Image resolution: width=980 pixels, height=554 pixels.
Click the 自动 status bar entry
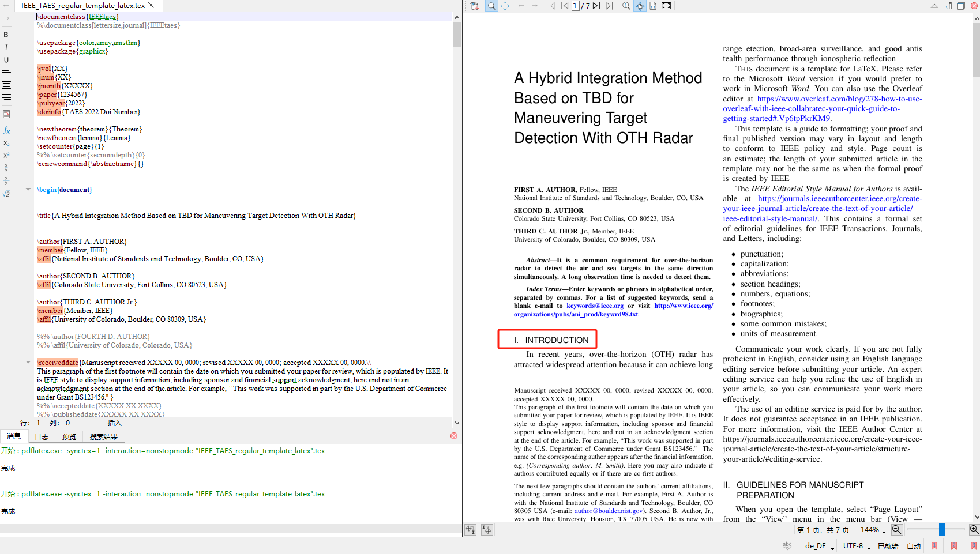tap(914, 546)
